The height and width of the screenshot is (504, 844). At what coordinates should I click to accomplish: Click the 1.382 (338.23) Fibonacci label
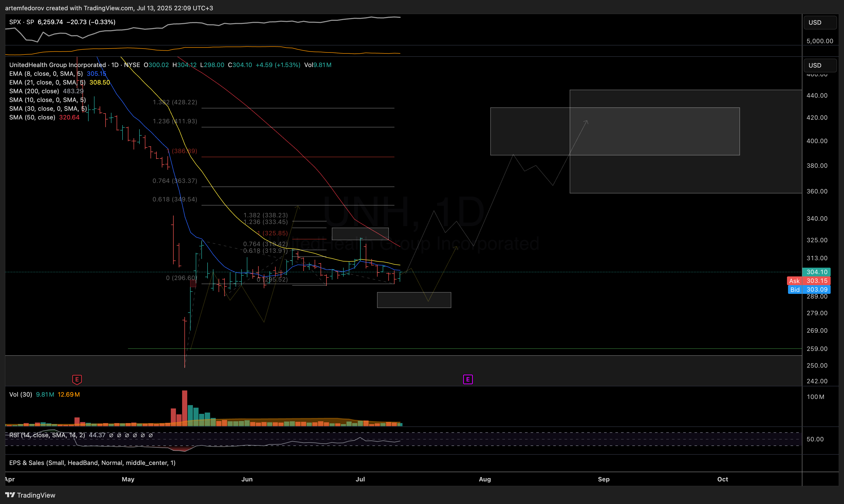tap(266, 215)
